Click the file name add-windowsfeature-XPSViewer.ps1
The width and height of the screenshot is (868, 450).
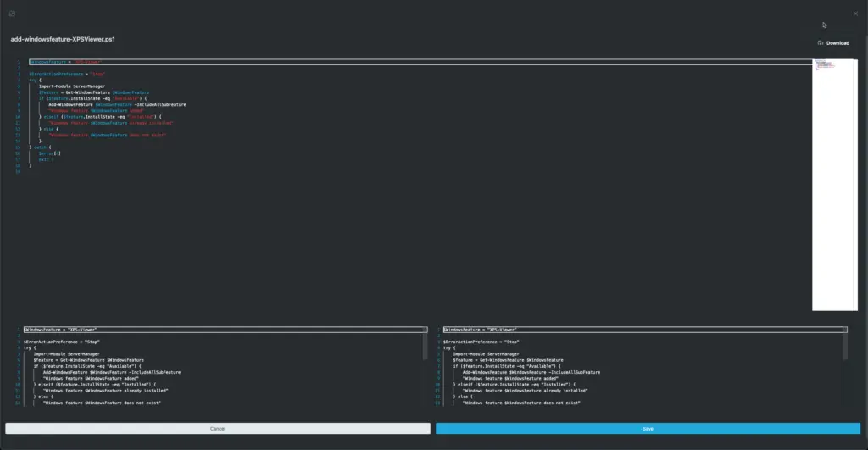63,39
